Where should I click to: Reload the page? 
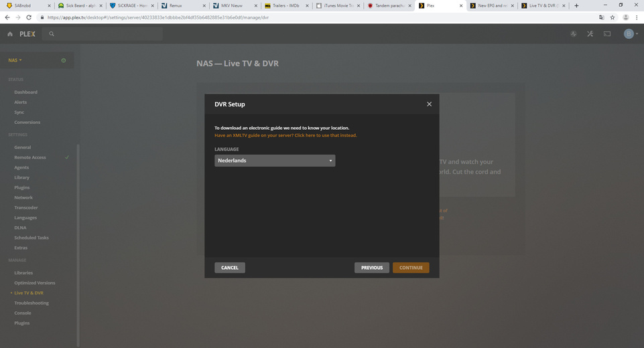(x=29, y=17)
